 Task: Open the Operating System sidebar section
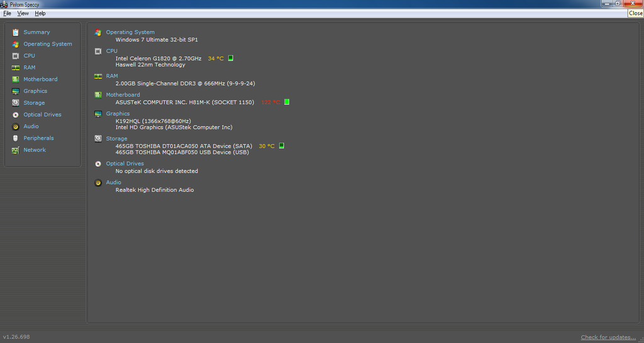tap(48, 44)
